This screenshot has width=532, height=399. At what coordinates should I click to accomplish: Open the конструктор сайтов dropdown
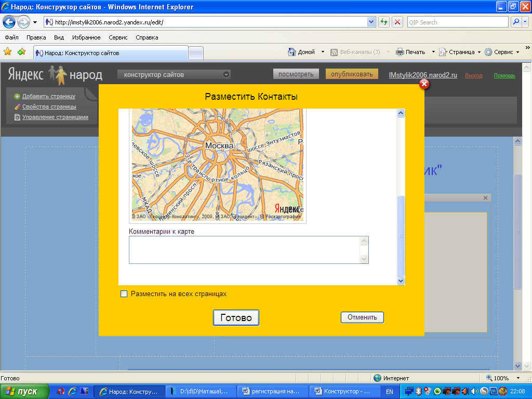(174, 74)
